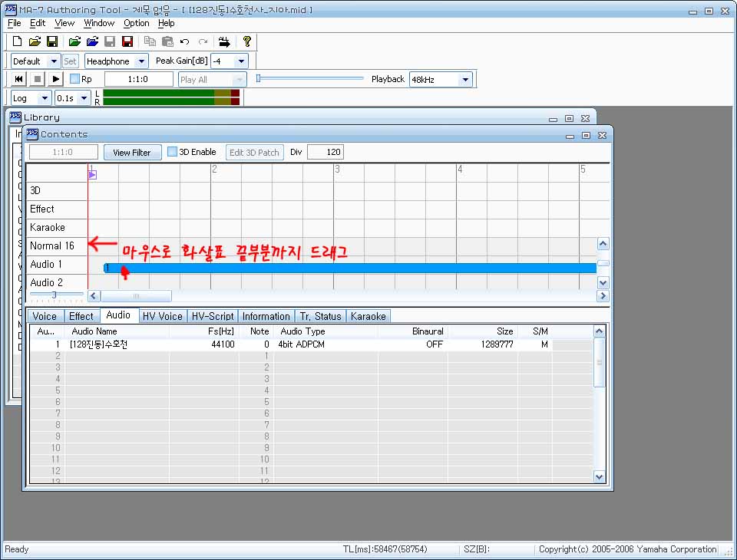
Task: Switch to the Karaoke tab
Action: (368, 316)
